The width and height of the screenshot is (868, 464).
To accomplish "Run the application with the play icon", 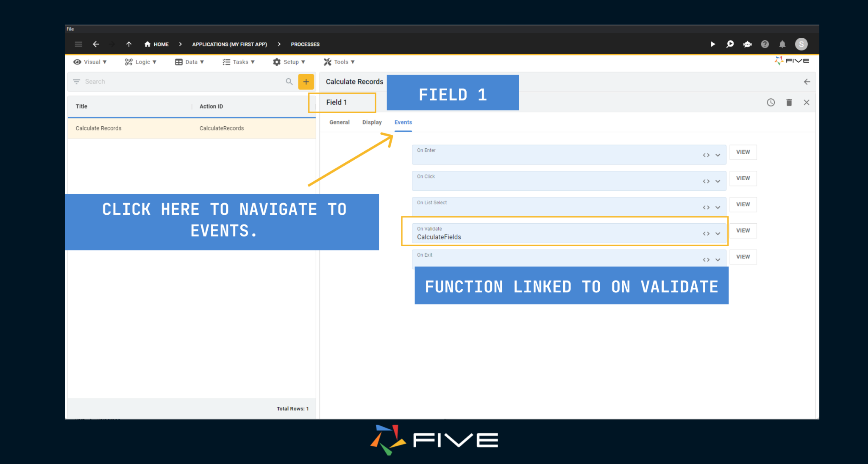I will (713, 44).
